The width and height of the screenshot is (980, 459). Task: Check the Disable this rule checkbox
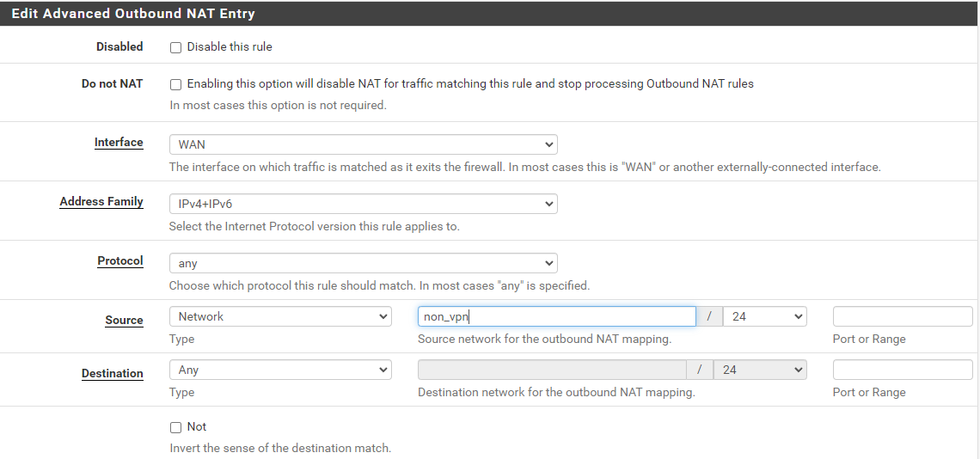click(x=175, y=47)
